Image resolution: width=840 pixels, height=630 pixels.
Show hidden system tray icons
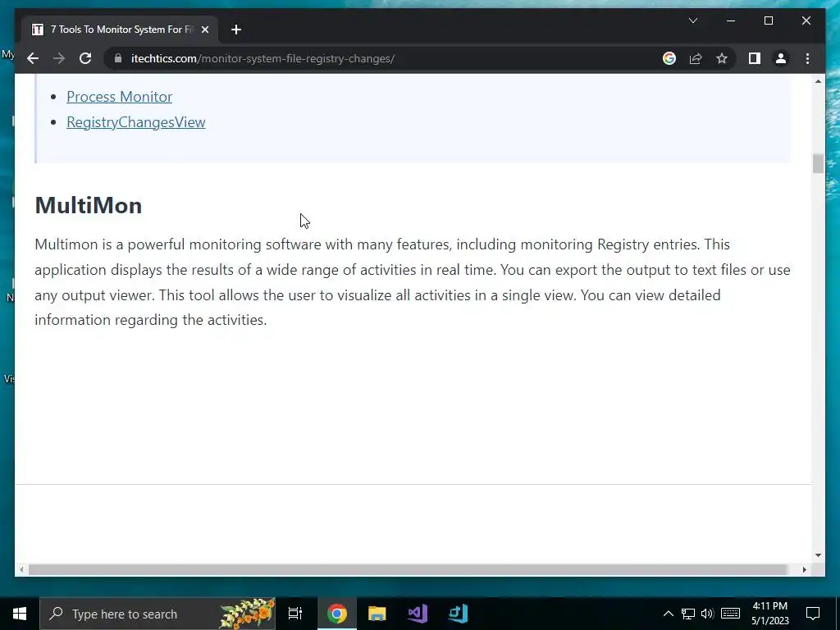[x=668, y=614]
